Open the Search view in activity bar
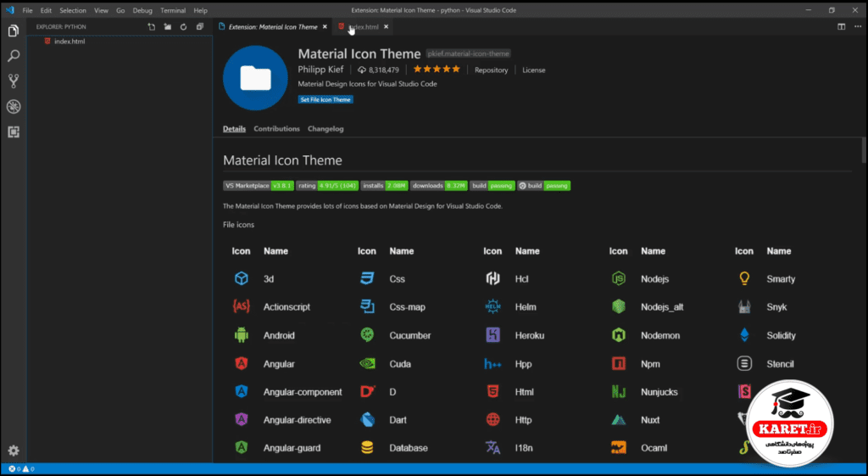 [14, 56]
